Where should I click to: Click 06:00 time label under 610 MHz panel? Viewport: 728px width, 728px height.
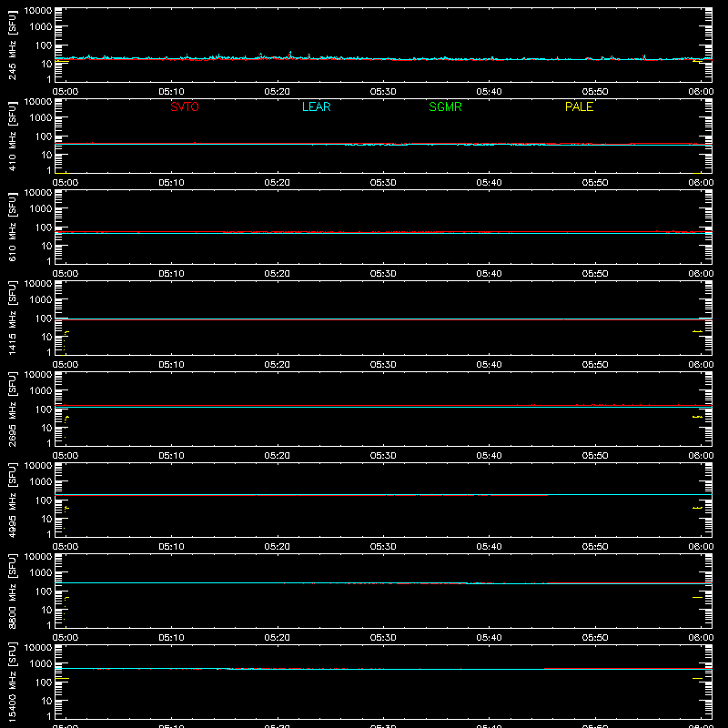(x=701, y=274)
